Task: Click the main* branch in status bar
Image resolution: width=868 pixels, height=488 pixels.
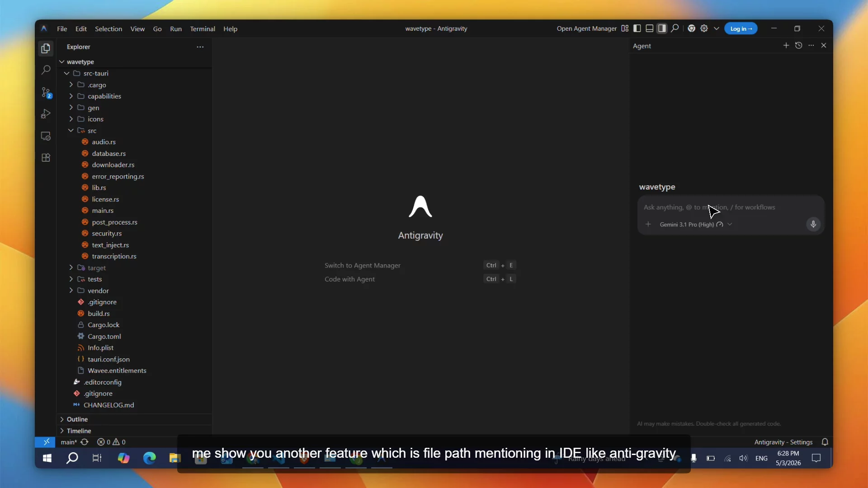Action: click(69, 442)
